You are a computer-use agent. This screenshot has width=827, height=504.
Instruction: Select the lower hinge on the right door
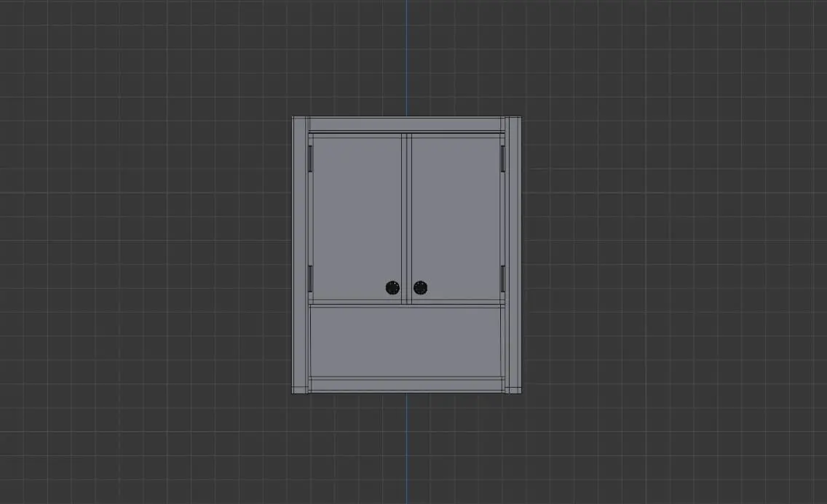(x=502, y=279)
